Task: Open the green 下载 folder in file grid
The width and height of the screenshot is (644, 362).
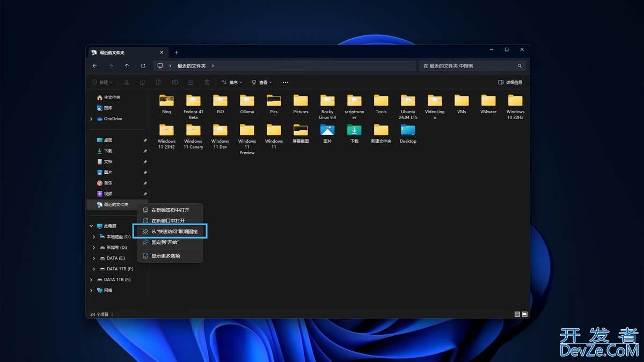Action: click(354, 134)
